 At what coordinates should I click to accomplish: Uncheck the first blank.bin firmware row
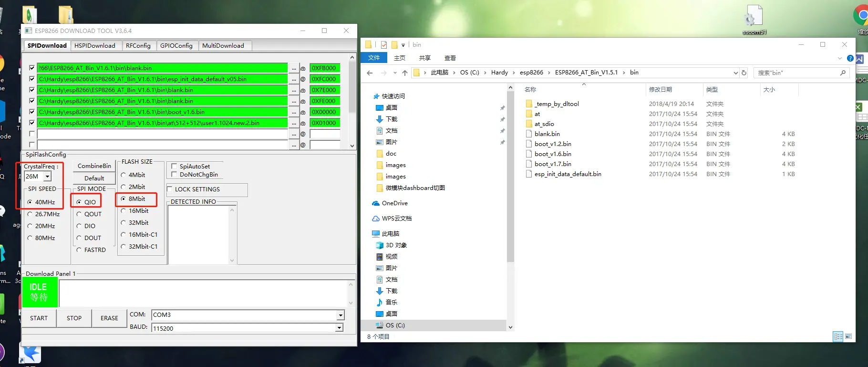tap(32, 68)
